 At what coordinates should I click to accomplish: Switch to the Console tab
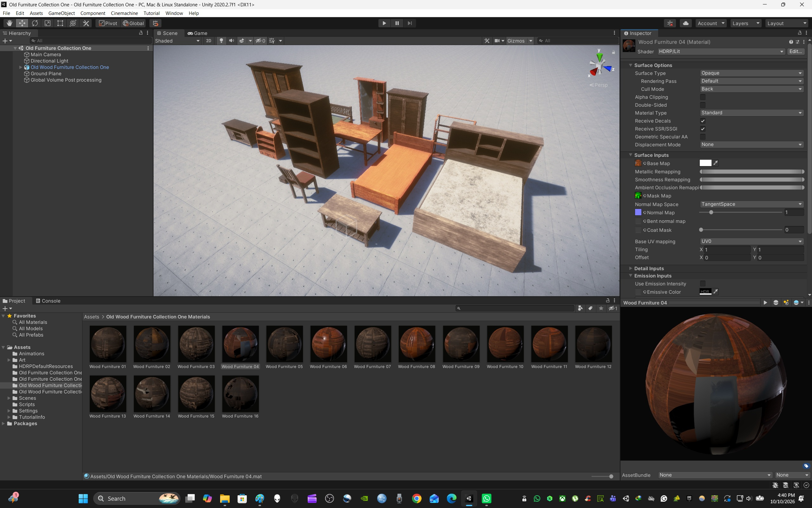point(48,301)
